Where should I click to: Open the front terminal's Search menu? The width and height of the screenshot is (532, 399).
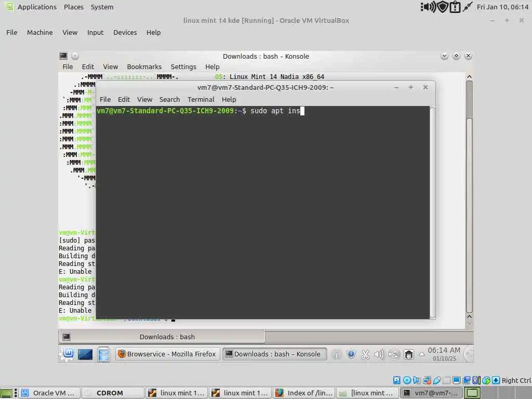170,99
